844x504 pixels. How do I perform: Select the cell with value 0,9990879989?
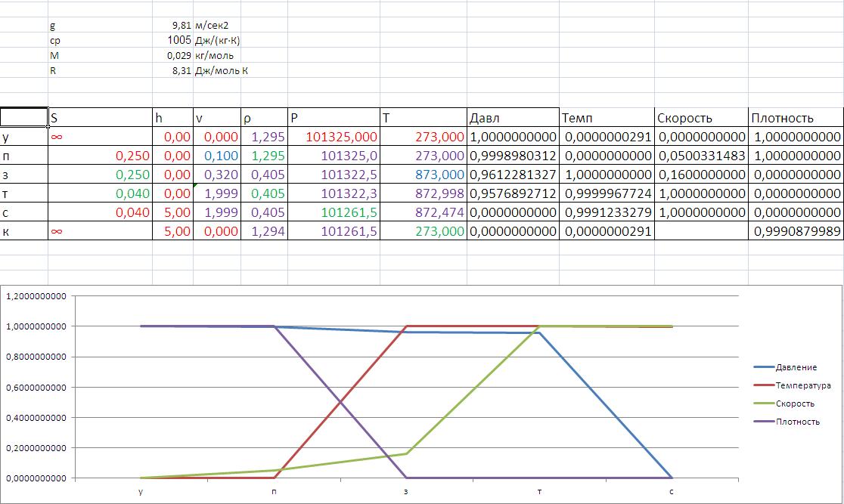[x=796, y=232]
